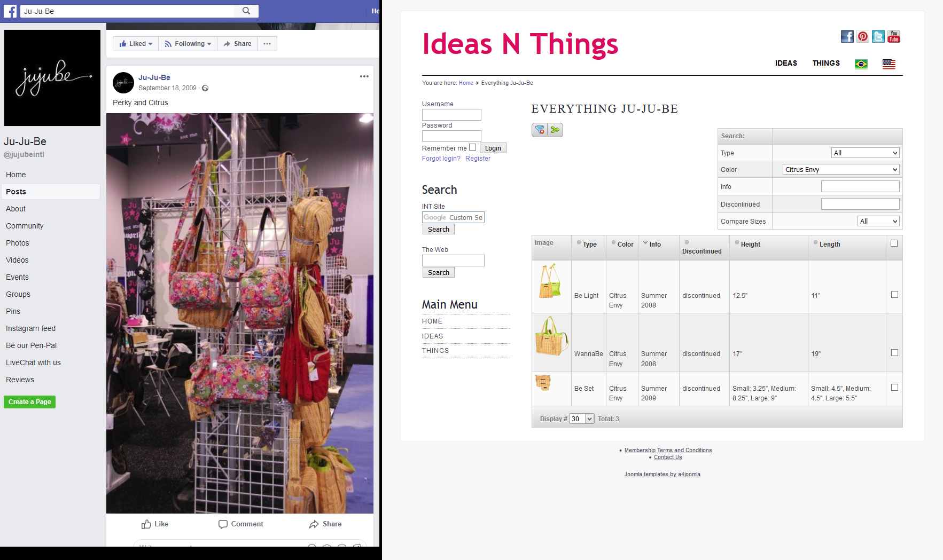This screenshot has height=560, width=943.
Task: Click the Pinterest social icon on Ideas N Things header
Action: click(863, 36)
